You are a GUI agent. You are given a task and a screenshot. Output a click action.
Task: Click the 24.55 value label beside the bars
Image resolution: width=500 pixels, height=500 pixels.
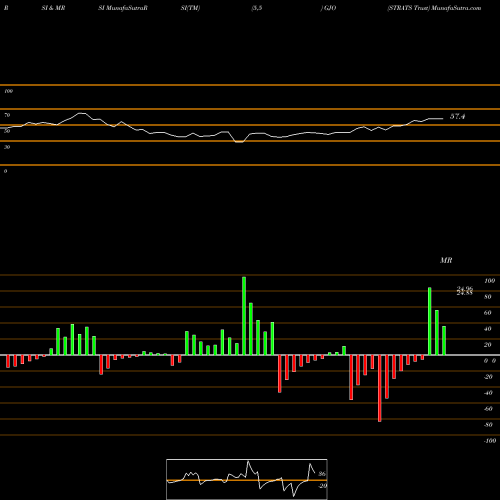pos(464,293)
